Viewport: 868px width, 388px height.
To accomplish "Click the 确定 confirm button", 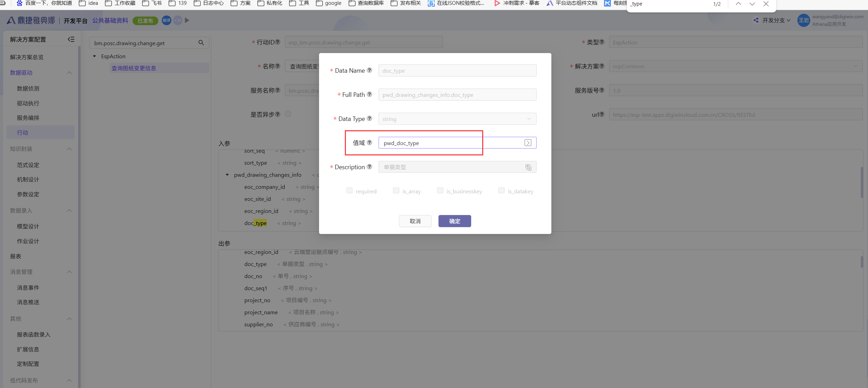I will (454, 221).
